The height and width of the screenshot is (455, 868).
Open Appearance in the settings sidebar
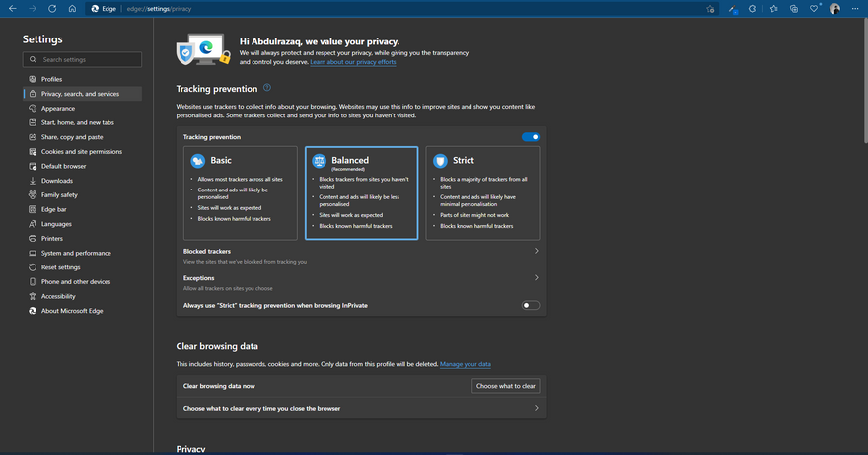point(58,109)
